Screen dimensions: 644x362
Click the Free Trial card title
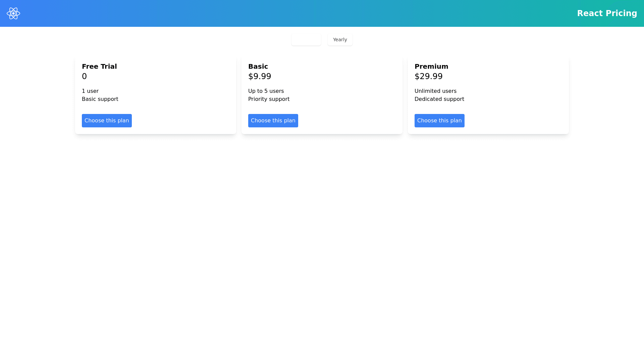(99, 66)
